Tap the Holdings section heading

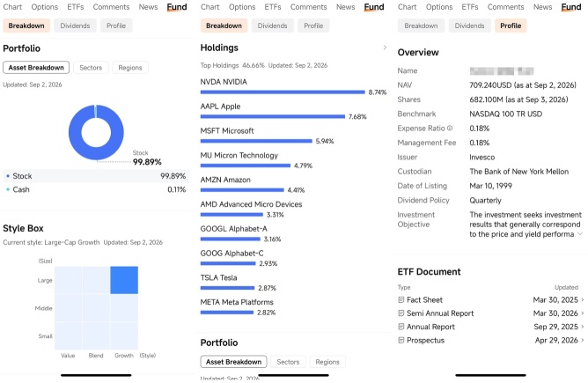pyautogui.click(x=219, y=48)
